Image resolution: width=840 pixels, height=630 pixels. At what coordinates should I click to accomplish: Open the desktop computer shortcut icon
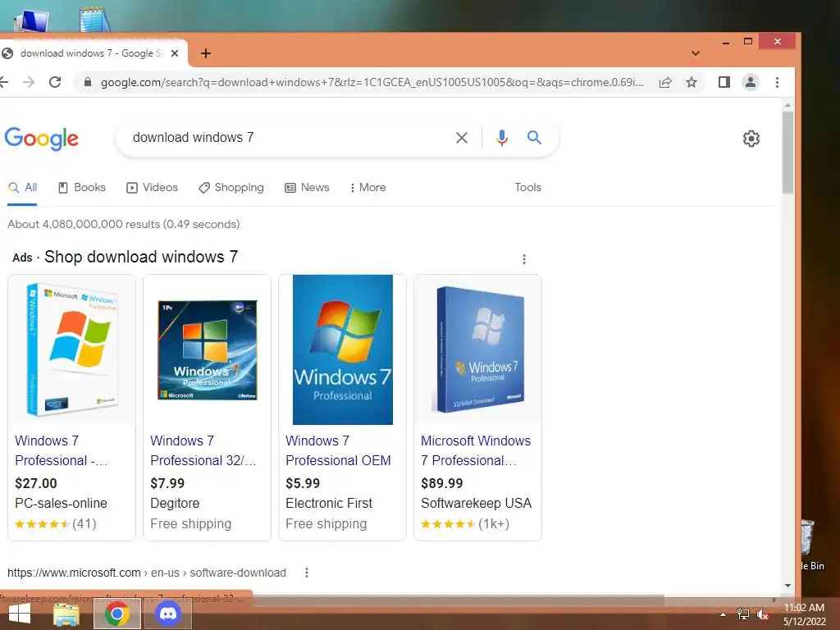point(33,21)
